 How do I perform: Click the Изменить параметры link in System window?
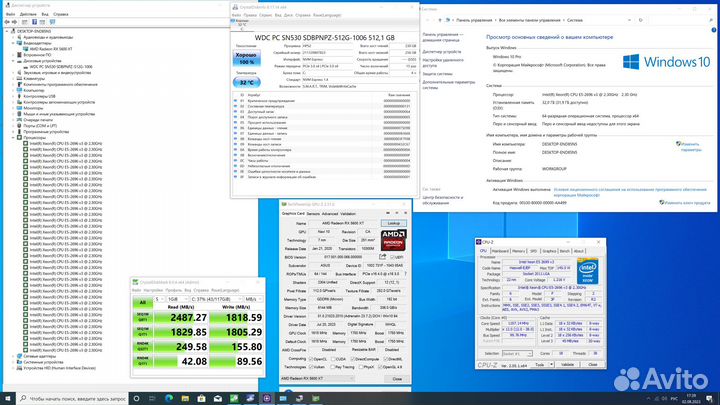click(x=691, y=147)
